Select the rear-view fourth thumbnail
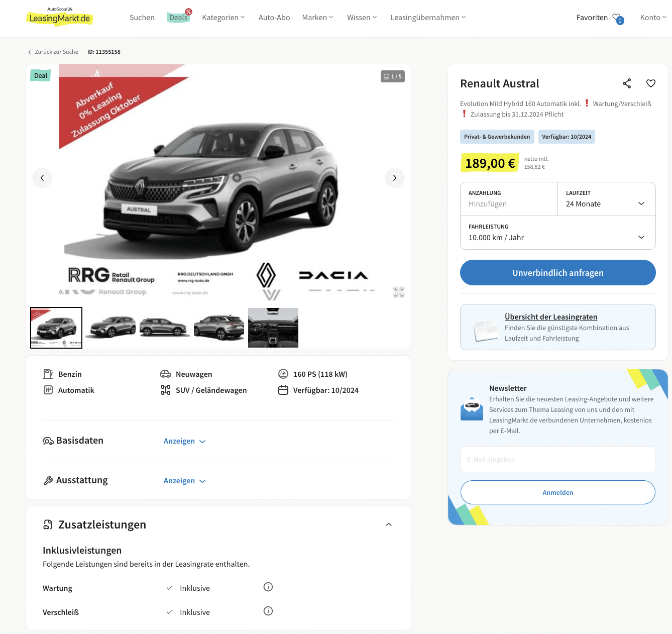 coord(219,328)
